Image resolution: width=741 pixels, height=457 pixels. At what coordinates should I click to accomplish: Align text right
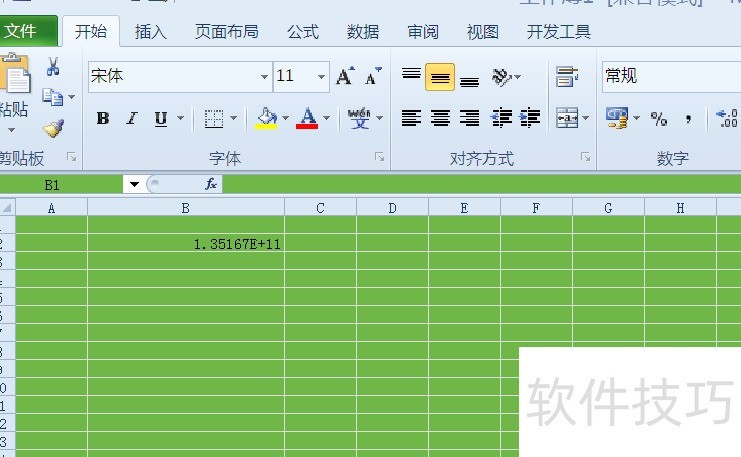tap(469, 118)
